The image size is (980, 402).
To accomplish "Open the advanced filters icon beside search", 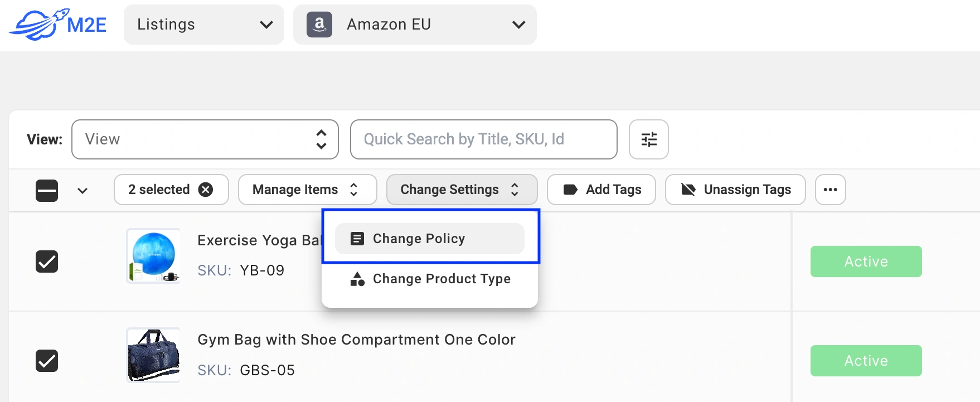I will (x=648, y=139).
